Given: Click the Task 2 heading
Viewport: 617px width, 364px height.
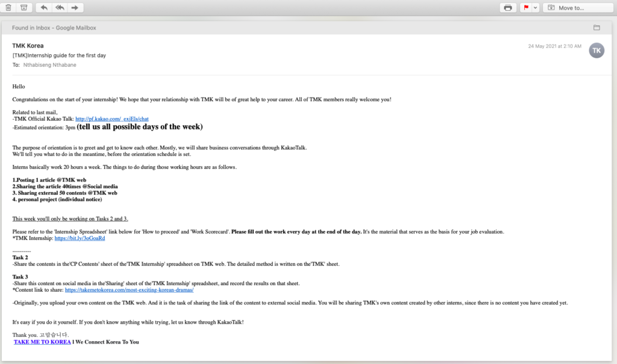Looking at the screenshot, I should 20,257.
